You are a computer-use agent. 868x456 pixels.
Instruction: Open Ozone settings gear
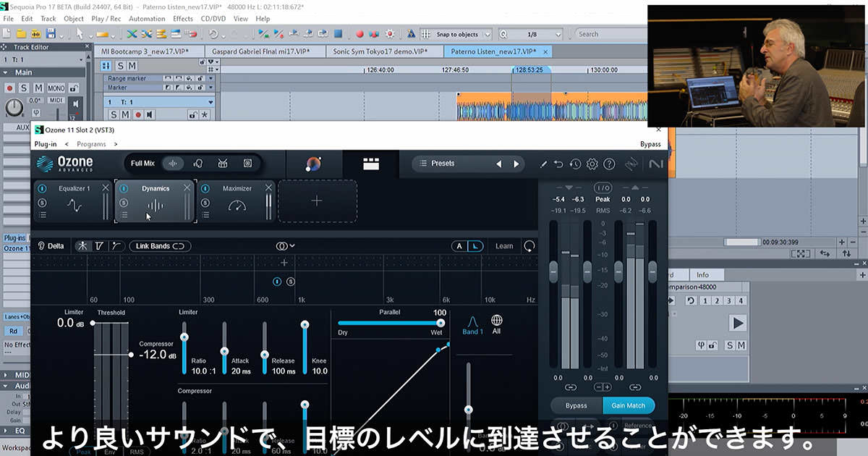coord(592,164)
